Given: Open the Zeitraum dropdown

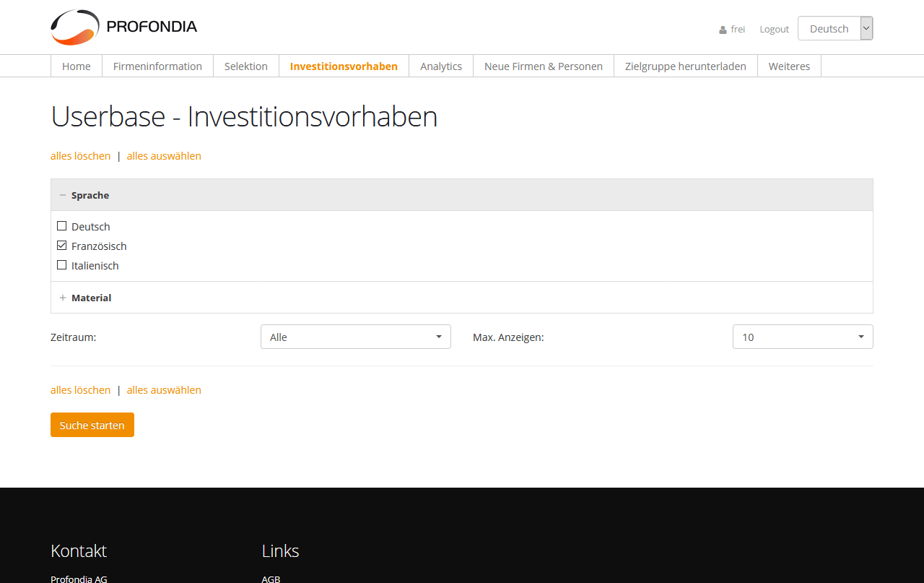Looking at the screenshot, I should [355, 337].
